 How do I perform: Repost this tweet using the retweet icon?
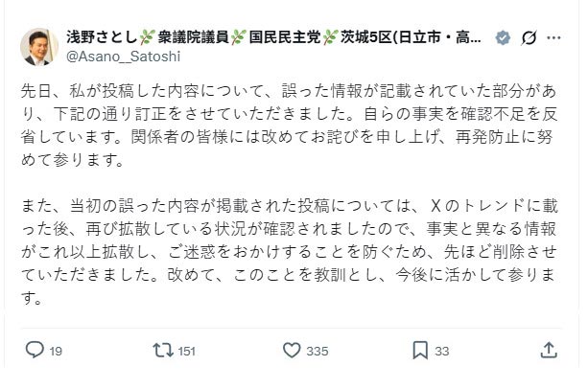click(x=163, y=351)
